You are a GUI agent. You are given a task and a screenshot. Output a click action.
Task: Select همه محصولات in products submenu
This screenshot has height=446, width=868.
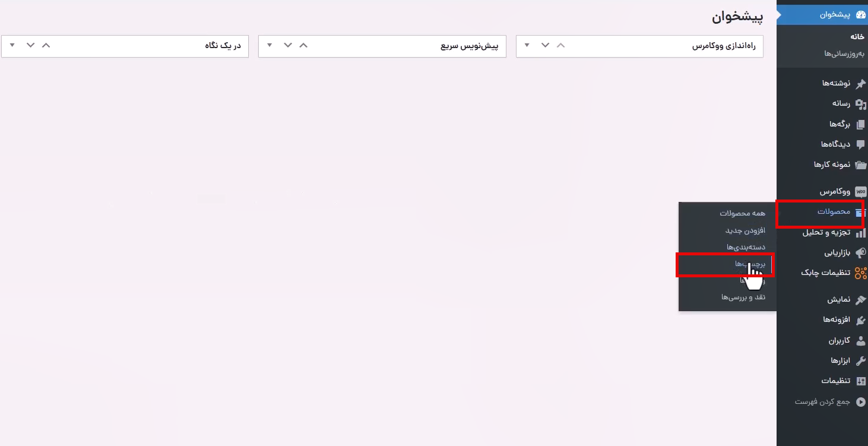(x=742, y=213)
